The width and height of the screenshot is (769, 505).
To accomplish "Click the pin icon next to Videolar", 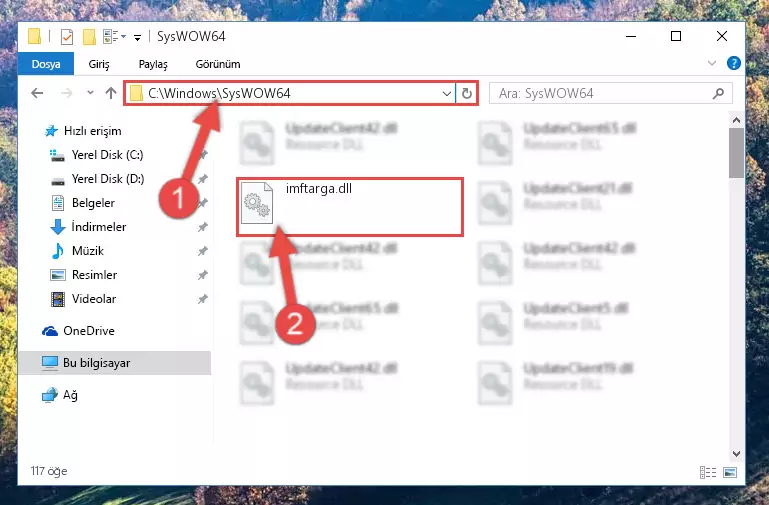I will (203, 299).
